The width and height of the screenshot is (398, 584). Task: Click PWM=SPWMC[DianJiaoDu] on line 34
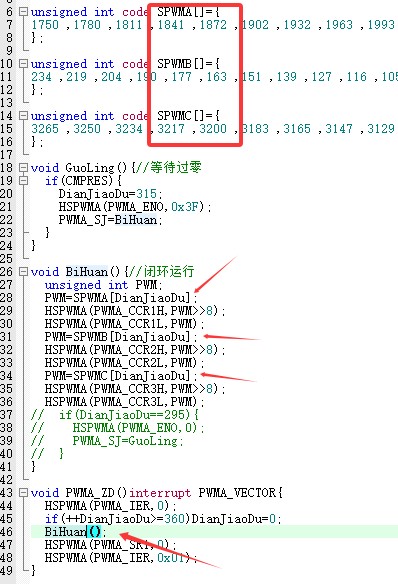click(x=117, y=376)
